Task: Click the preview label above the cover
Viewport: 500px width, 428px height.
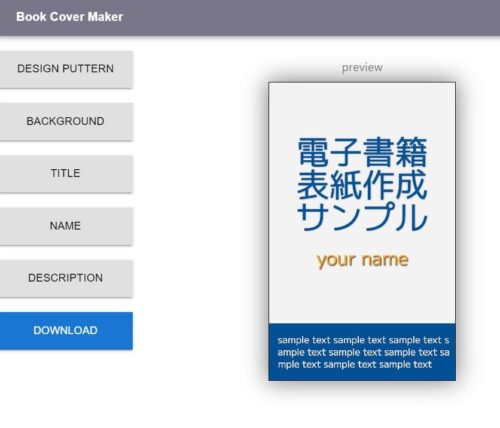Action: pos(362,68)
